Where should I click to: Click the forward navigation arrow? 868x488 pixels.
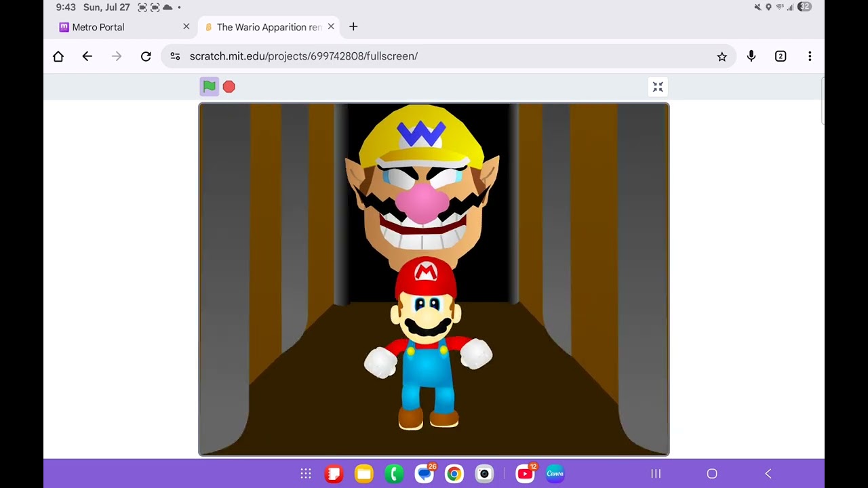click(x=117, y=56)
